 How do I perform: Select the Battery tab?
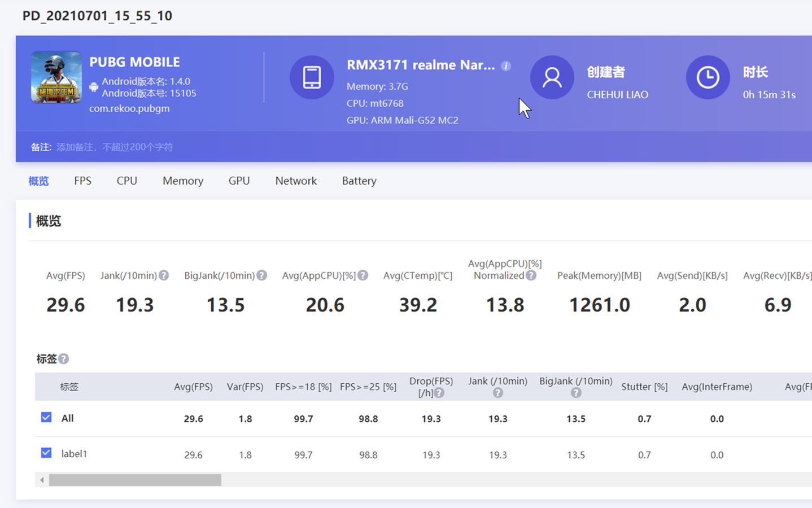(x=359, y=181)
